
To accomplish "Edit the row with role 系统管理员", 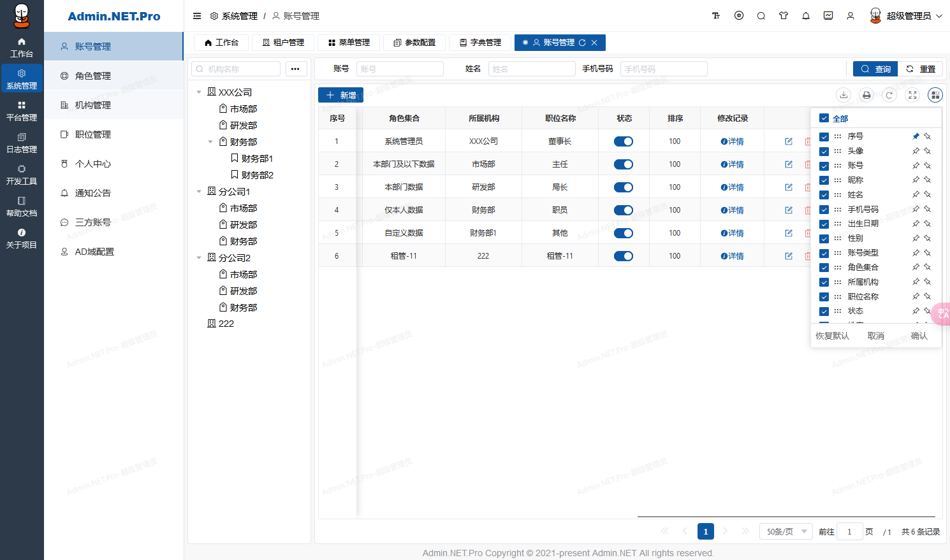I will pyautogui.click(x=789, y=141).
